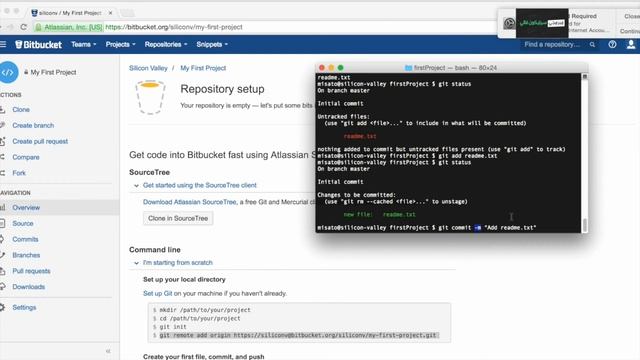Click the folder icon in terminal title bar
The width and height of the screenshot is (640, 360).
408,68
